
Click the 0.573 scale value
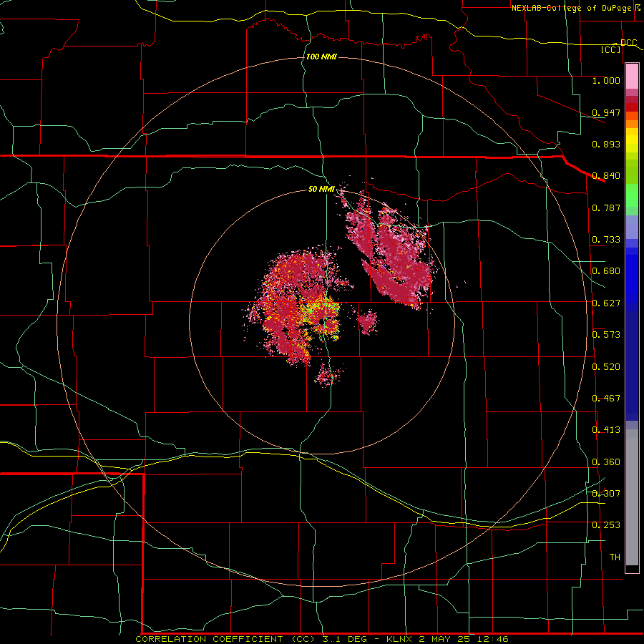coord(606,335)
